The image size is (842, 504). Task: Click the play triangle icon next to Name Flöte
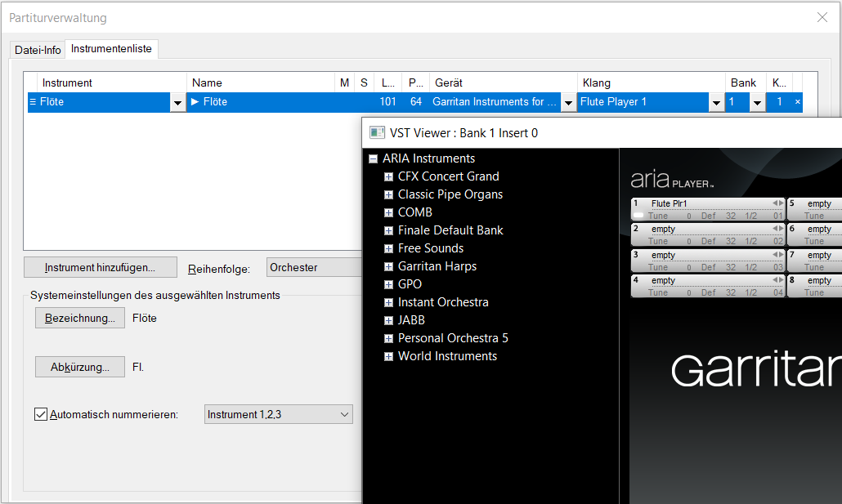(x=195, y=101)
